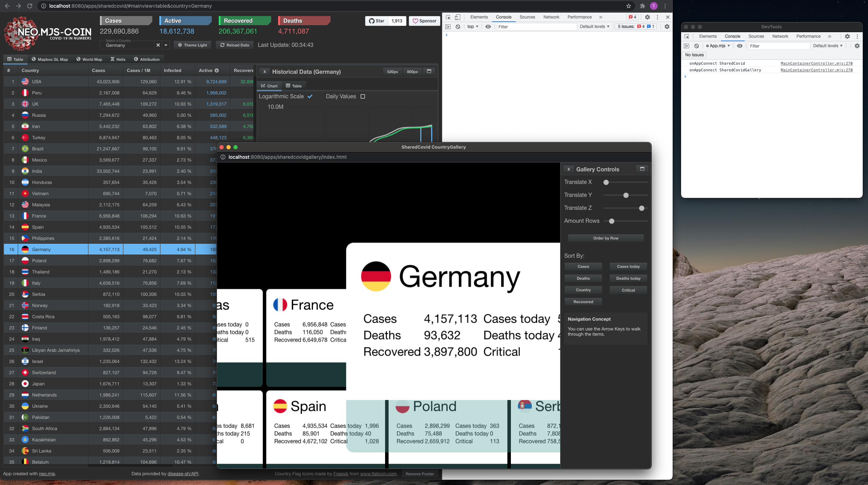Viewport: 868px width, 485px height.
Task: Switch Historical Data to Table tab
Action: [x=294, y=86]
